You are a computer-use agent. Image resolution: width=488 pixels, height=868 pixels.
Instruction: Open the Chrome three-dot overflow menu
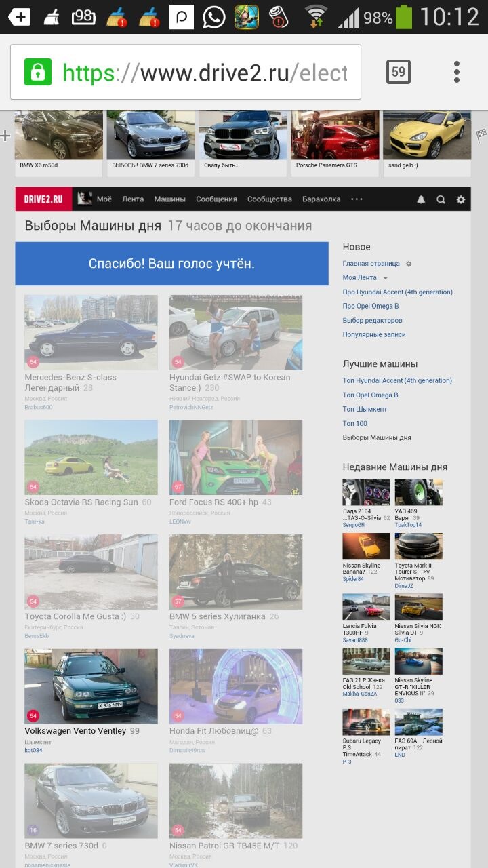(457, 72)
